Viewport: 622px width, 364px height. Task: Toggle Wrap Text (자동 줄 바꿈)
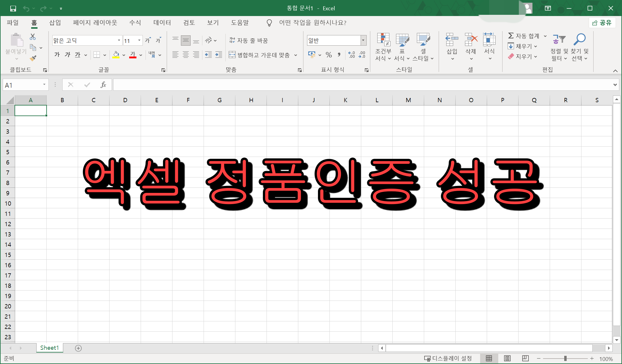click(249, 40)
